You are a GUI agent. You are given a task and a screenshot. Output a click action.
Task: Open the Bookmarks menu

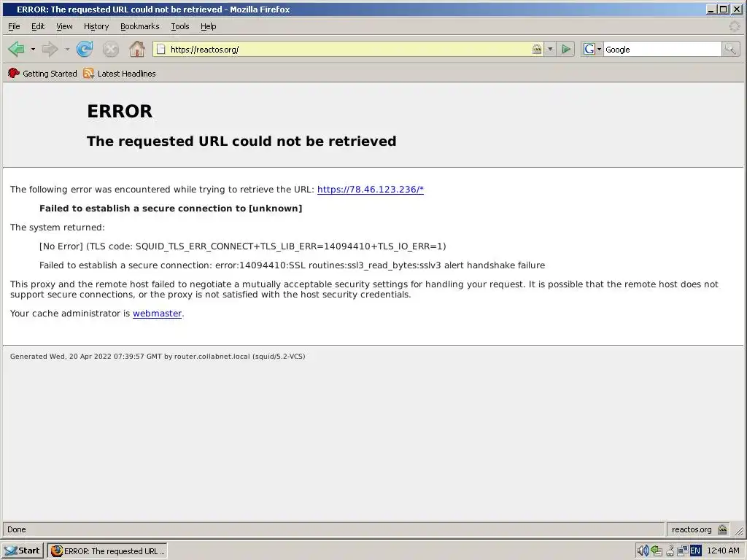click(x=139, y=26)
